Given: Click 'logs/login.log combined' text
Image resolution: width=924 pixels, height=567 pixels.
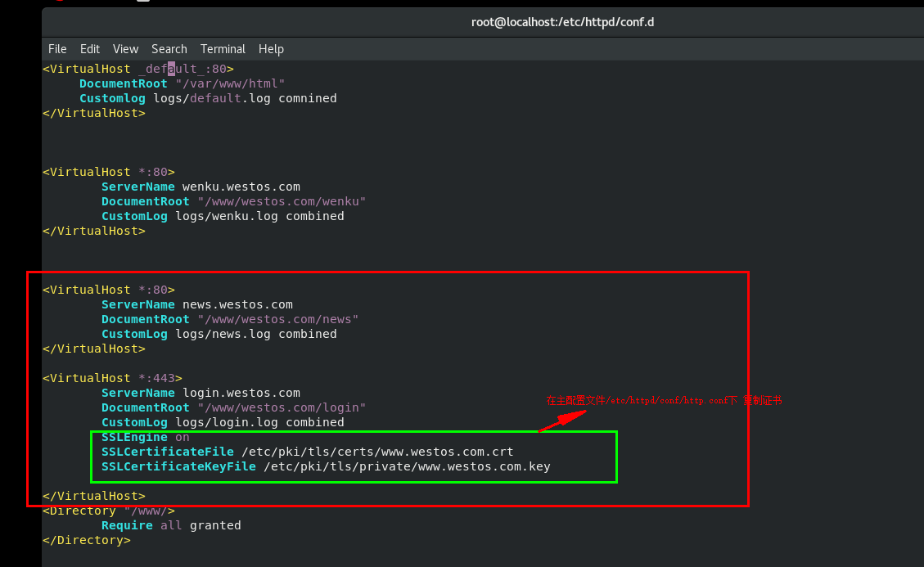Looking at the screenshot, I should (260, 423).
